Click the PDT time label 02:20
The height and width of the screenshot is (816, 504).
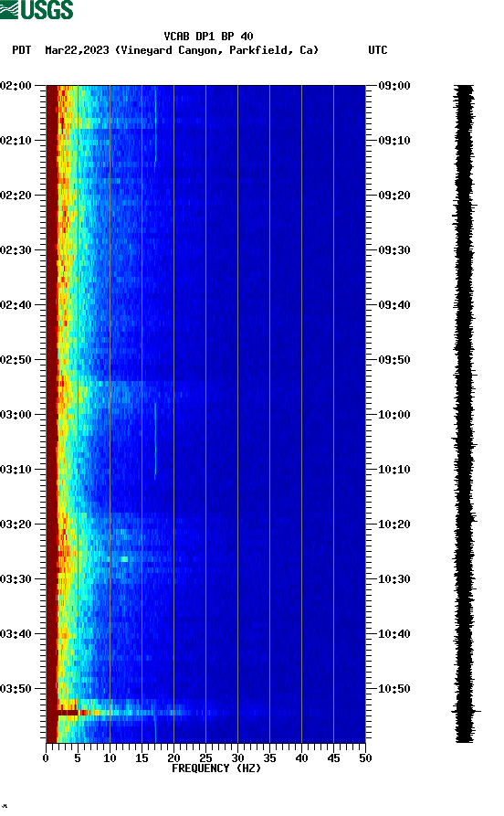tap(16, 196)
